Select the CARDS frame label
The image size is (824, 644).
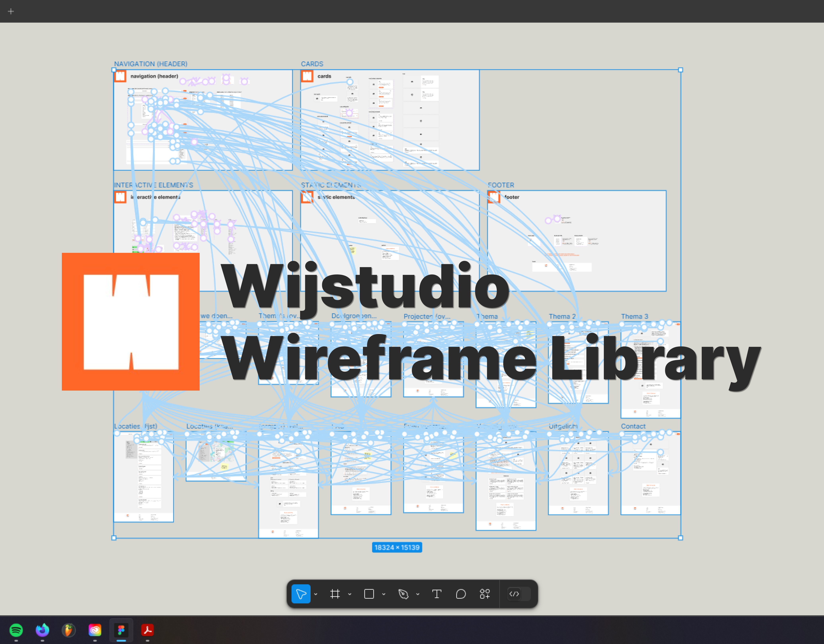point(312,64)
